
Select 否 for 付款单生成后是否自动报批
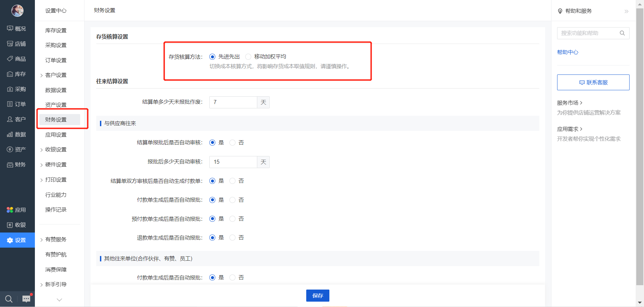coord(232,200)
